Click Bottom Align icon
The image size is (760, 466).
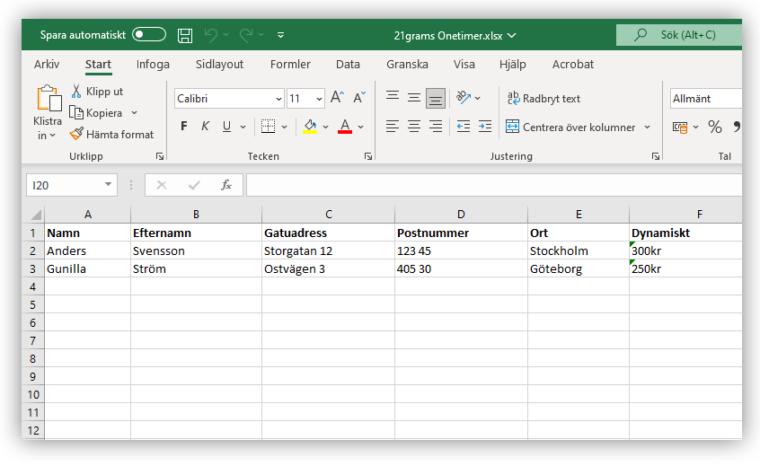click(435, 98)
